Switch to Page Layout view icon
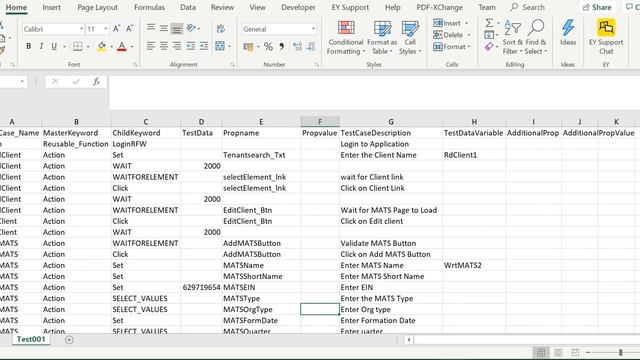Image resolution: width=640 pixels, height=360 pixels. click(x=558, y=352)
